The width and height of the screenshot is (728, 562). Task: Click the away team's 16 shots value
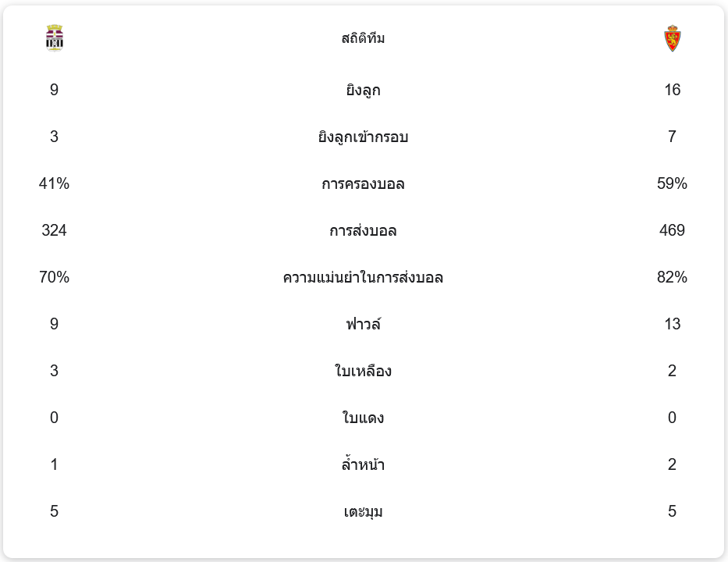[672, 90]
